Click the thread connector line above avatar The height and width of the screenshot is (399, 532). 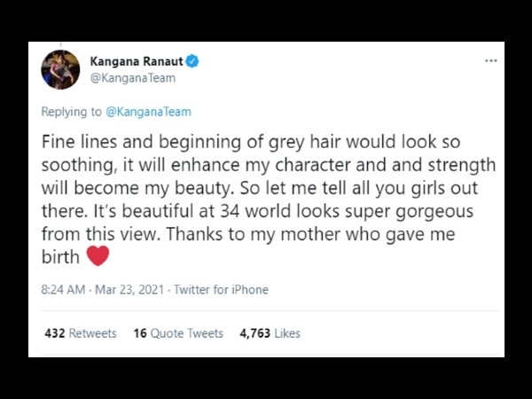click(x=60, y=44)
